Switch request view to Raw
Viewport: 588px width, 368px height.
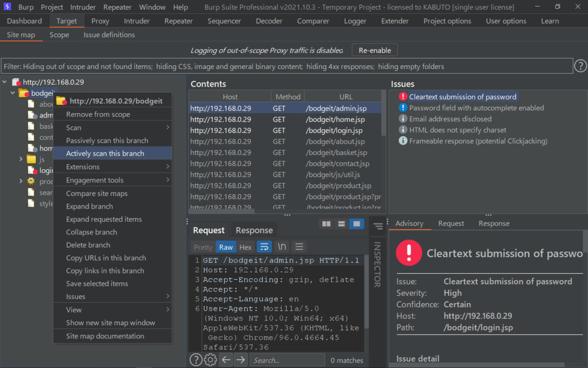(226, 247)
